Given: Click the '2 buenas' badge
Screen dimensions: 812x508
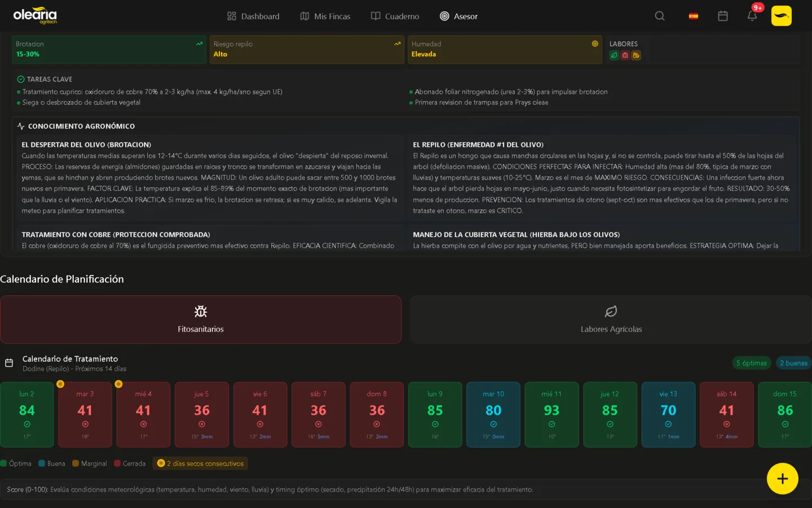Looking at the screenshot, I should click(x=793, y=363).
